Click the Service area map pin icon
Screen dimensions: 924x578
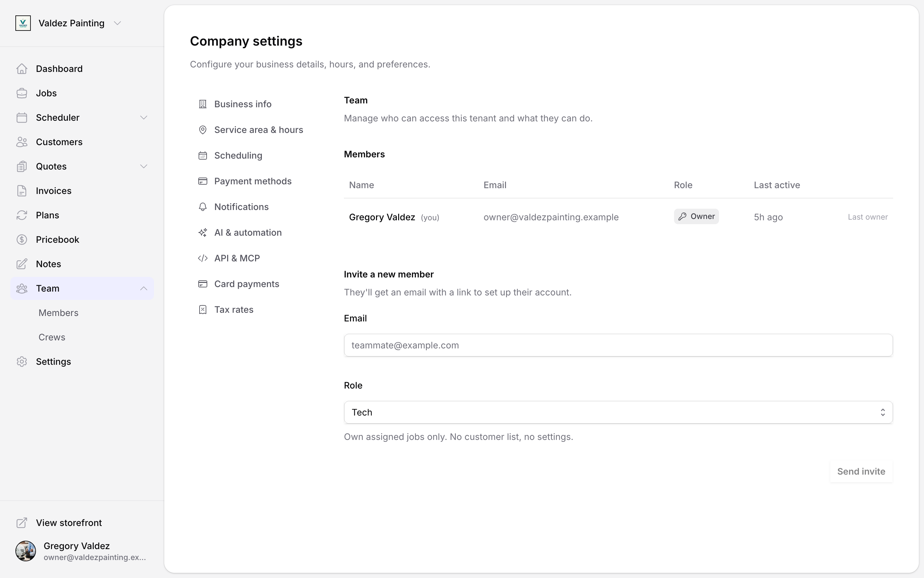(203, 130)
